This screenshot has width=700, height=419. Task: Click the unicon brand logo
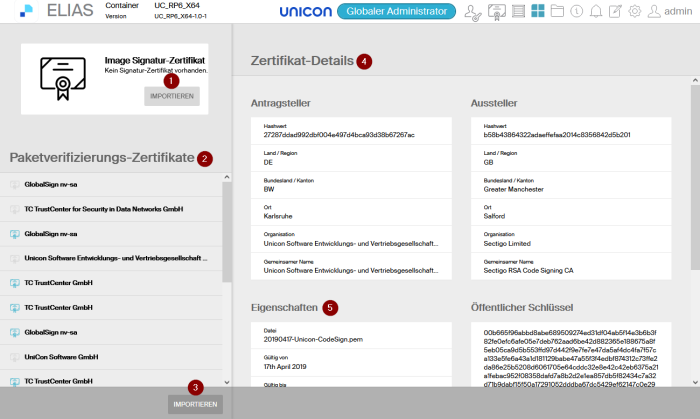[306, 12]
